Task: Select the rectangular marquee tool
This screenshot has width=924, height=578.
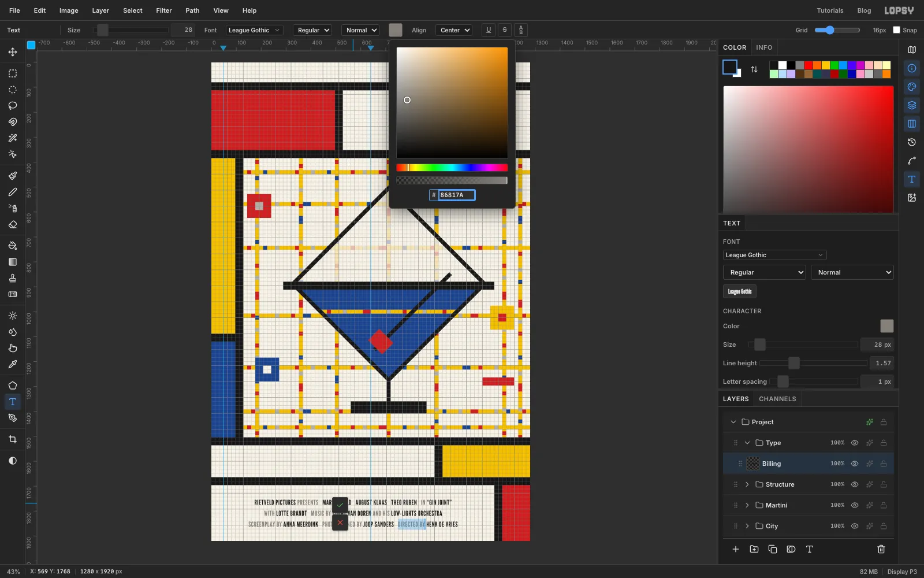Action: (13, 73)
